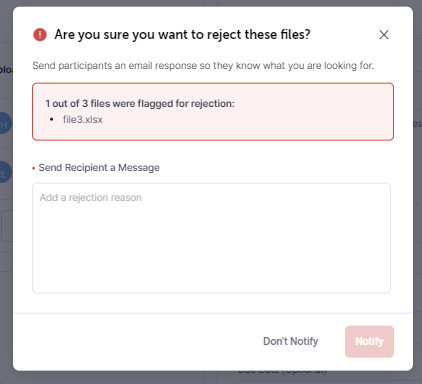Focus the rejection reason text area
Screen dimensions: 422x384
211,238
